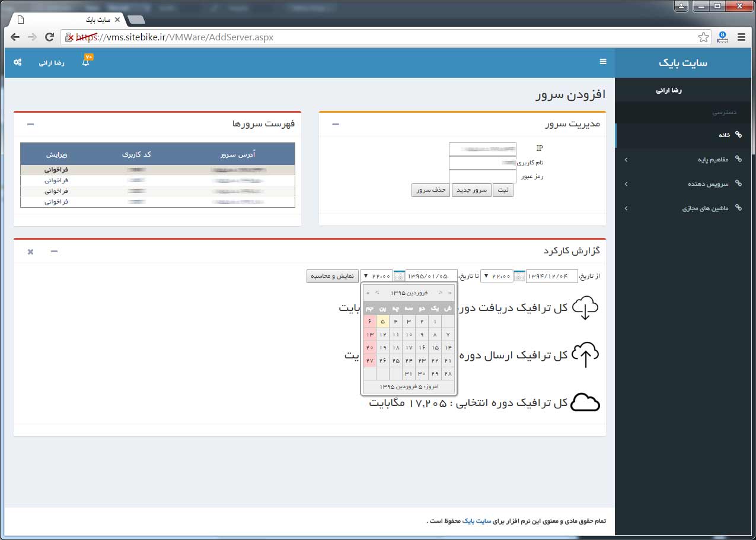
Task: Select day 17 in the calendar
Action: click(409, 348)
